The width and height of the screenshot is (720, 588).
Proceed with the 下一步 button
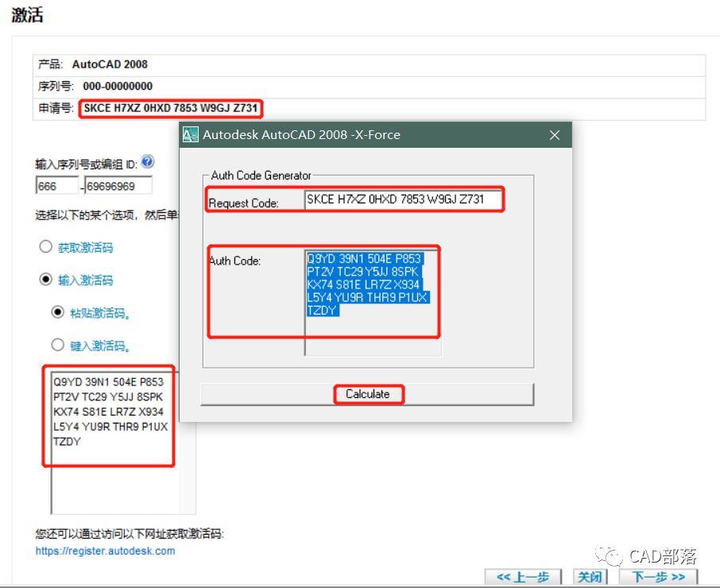pos(659,577)
